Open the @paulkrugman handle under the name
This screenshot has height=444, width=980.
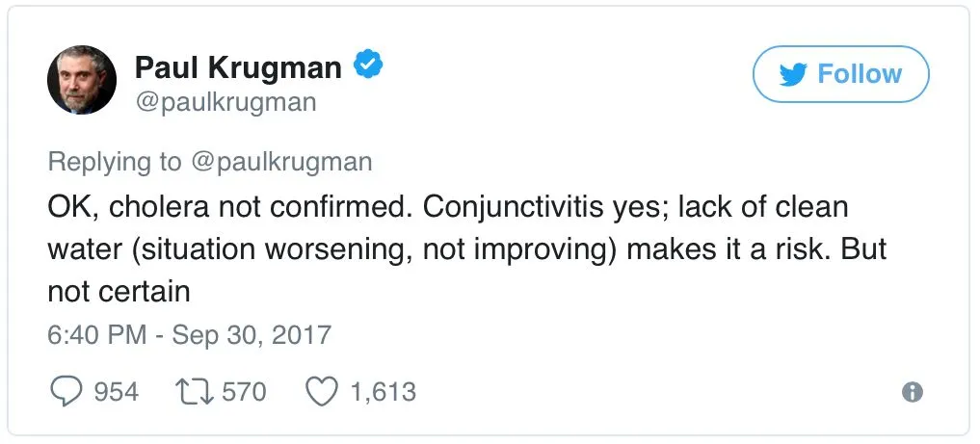click(225, 102)
